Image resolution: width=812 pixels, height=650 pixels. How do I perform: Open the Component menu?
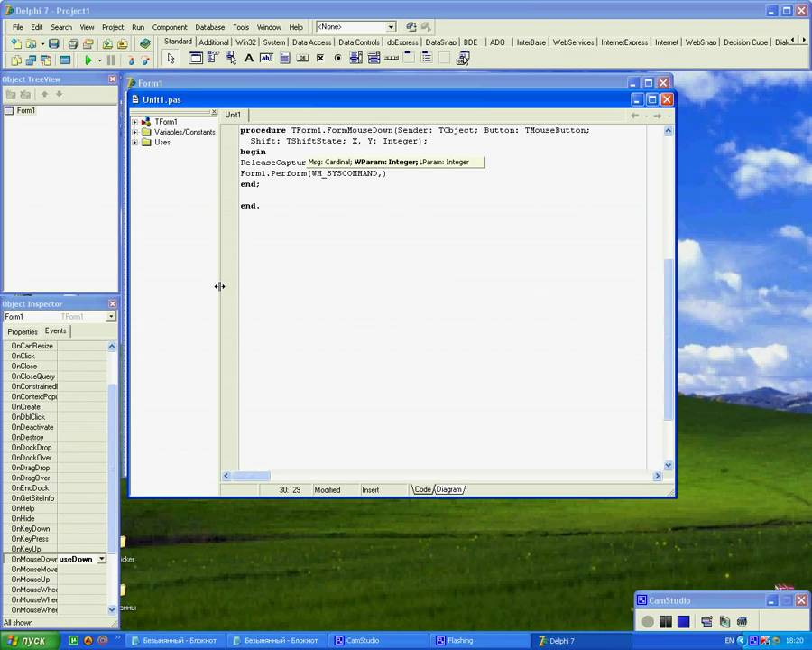[170, 27]
